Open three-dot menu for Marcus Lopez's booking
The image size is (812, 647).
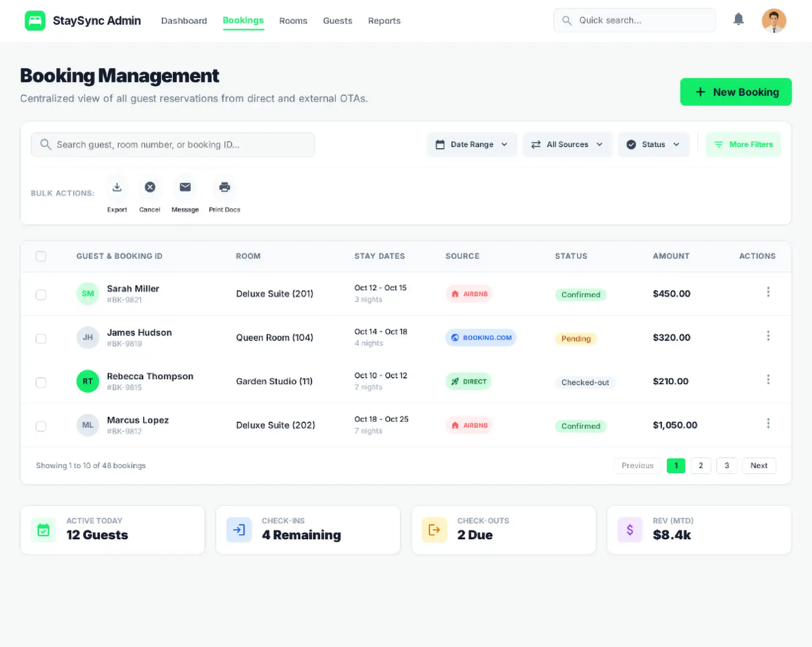click(x=768, y=424)
